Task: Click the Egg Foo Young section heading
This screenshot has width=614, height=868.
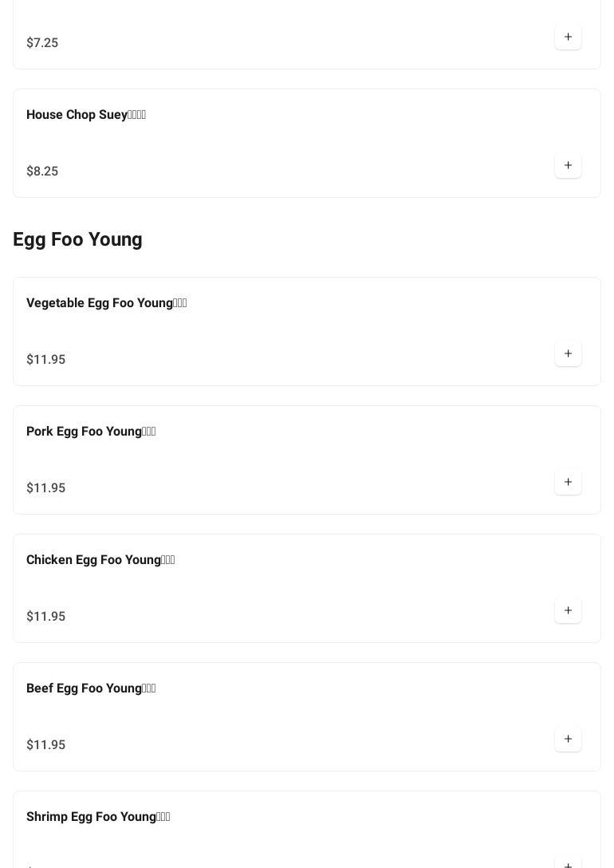Action: [77, 239]
